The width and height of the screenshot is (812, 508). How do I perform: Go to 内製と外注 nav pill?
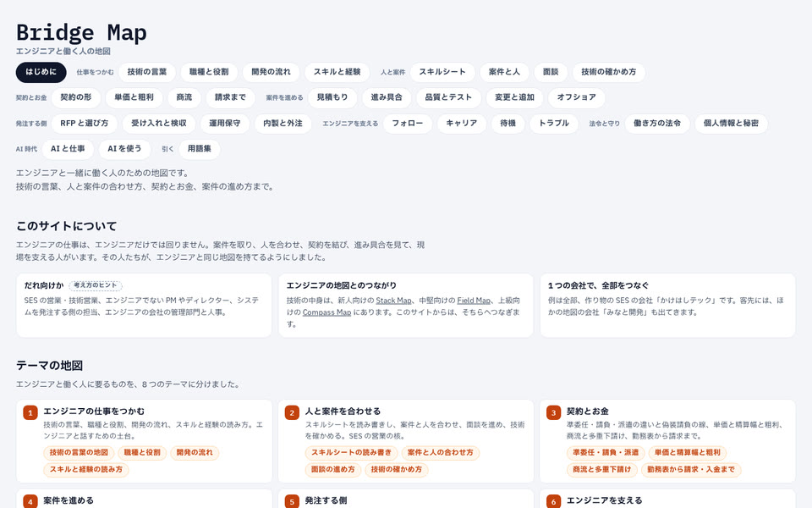[x=283, y=124]
